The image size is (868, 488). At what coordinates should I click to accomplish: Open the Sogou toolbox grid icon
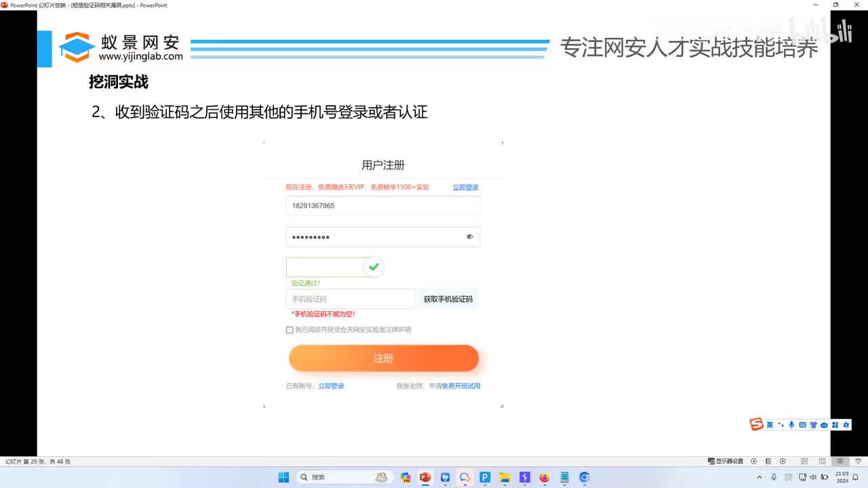(x=835, y=425)
